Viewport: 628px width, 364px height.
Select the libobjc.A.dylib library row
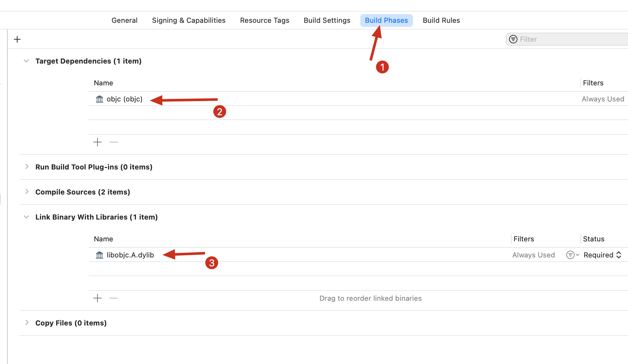[x=130, y=255]
